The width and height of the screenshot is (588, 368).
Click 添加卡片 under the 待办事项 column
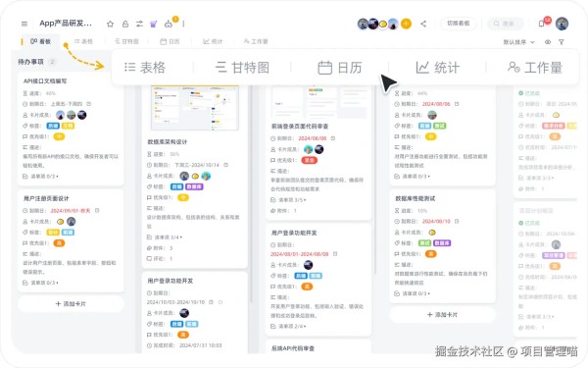[x=71, y=304]
